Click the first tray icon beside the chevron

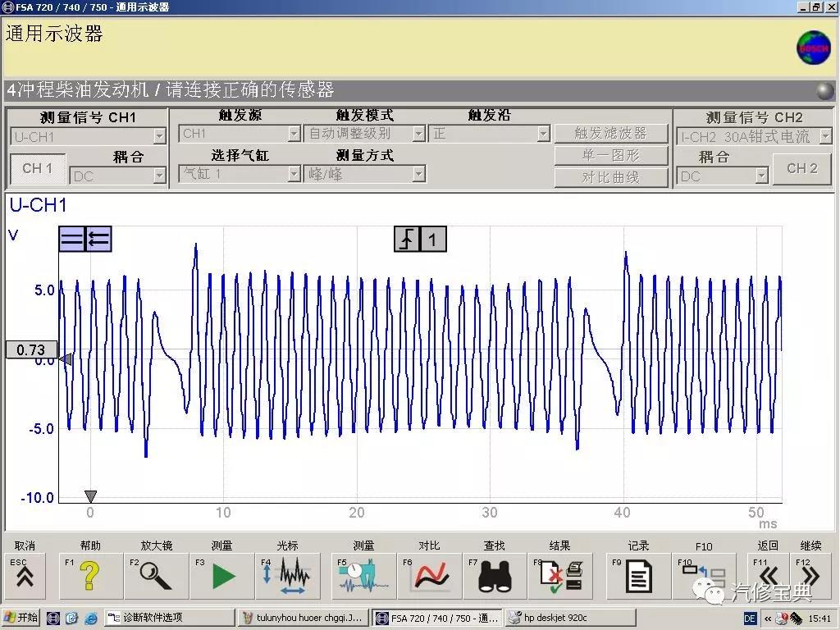coord(782,619)
